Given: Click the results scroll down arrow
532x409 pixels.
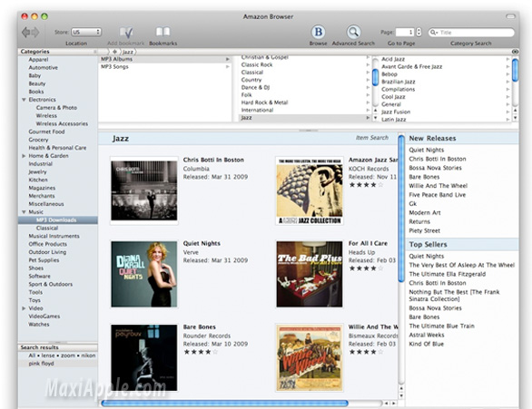Looking at the screenshot, I should [401, 395].
